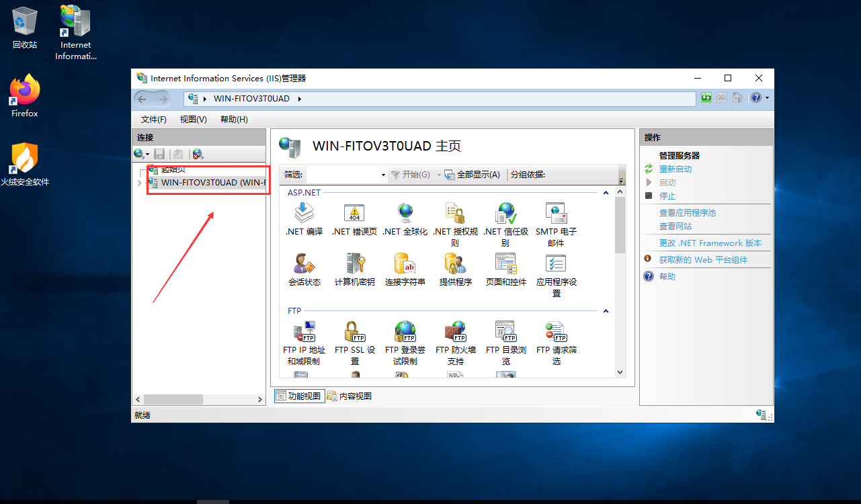This screenshot has width=861, height=504.
Task: Click inside the 筛选 filter text field
Action: 343,175
